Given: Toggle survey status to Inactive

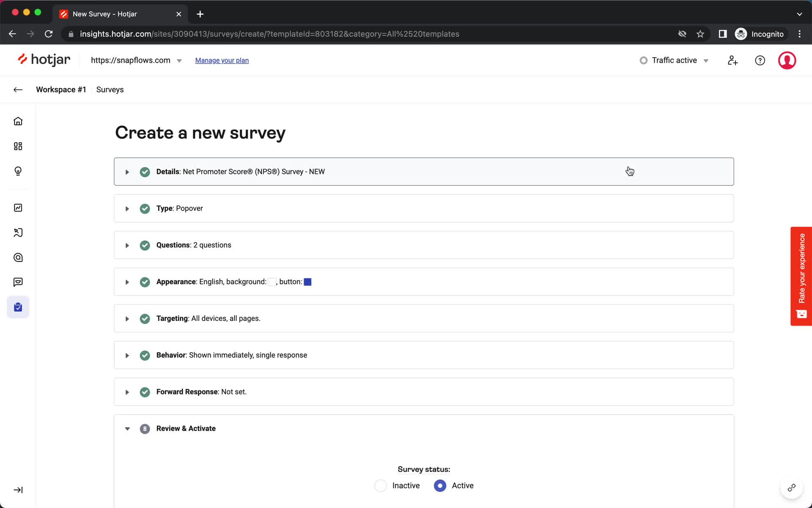Looking at the screenshot, I should (381, 485).
